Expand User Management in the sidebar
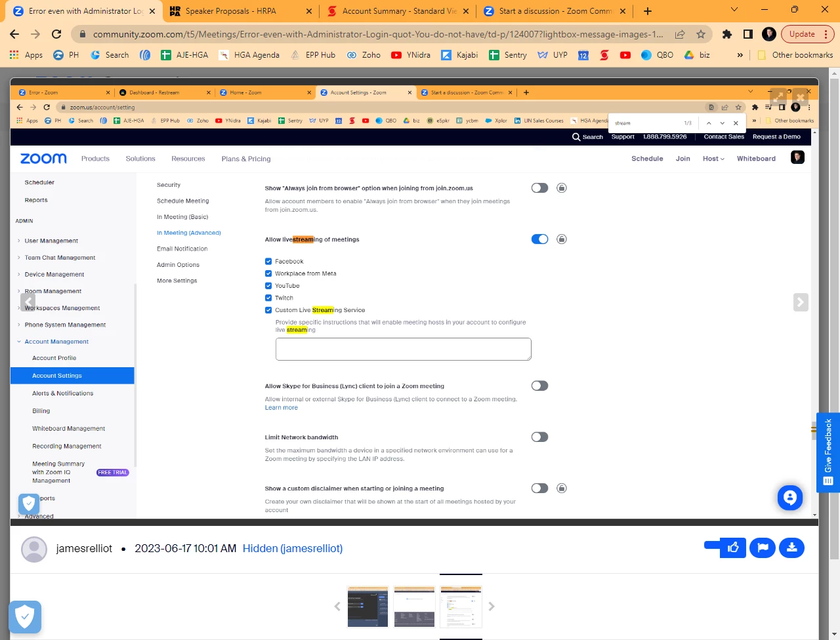Image resolution: width=840 pixels, height=640 pixels. [x=51, y=241]
